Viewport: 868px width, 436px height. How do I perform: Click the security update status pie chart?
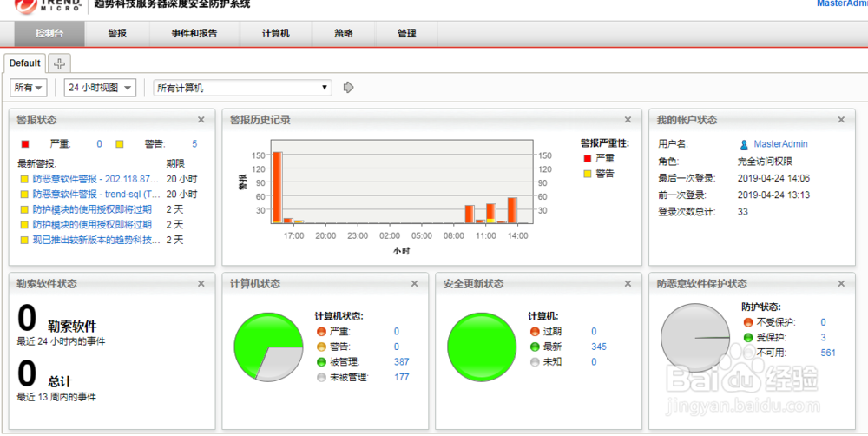[482, 347]
